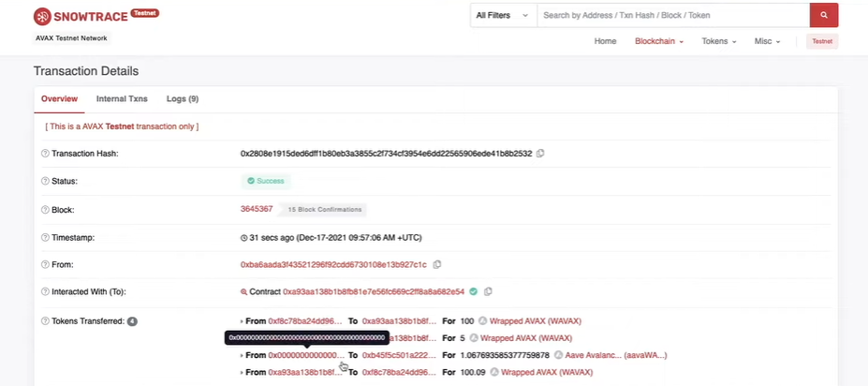Open sender 0xa93aa138b1b8f in last transfer

click(x=305, y=372)
